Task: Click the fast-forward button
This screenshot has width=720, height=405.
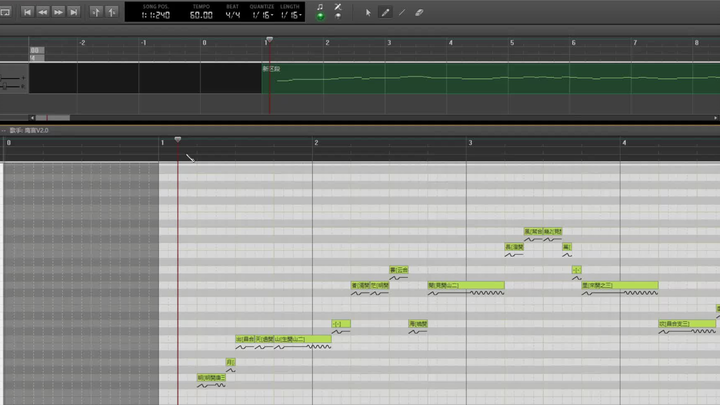Action: 58,12
